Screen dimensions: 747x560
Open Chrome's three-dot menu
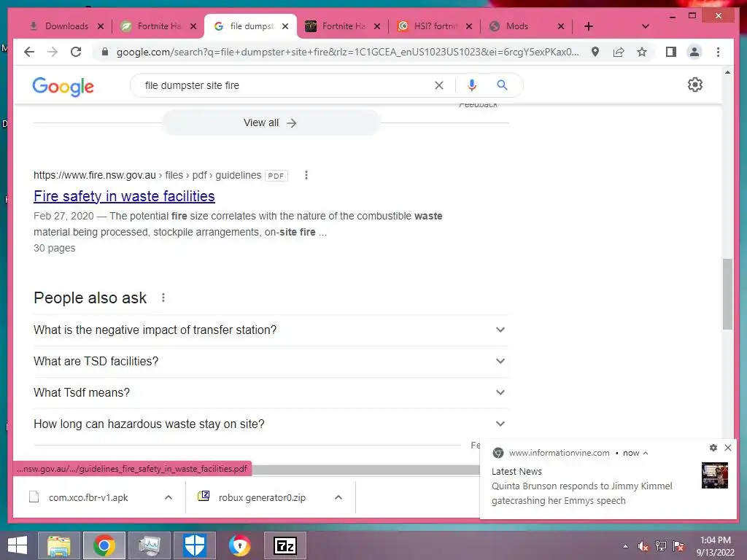pyautogui.click(x=718, y=52)
